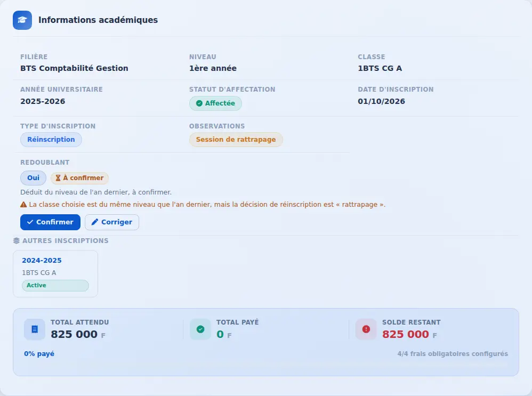The height and width of the screenshot is (396, 532).
Task: Click the green check icon in Affectée badge
Action: (199, 103)
